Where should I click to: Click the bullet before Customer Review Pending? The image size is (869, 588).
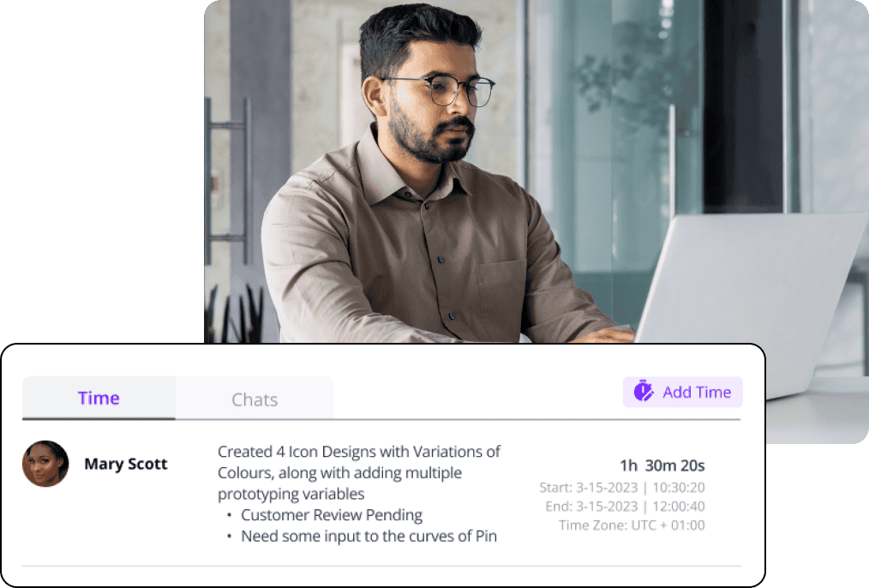(229, 515)
